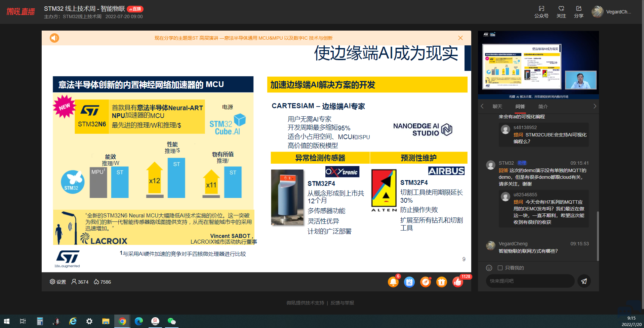
Task: Open the gift box icon
Action: [441, 282]
